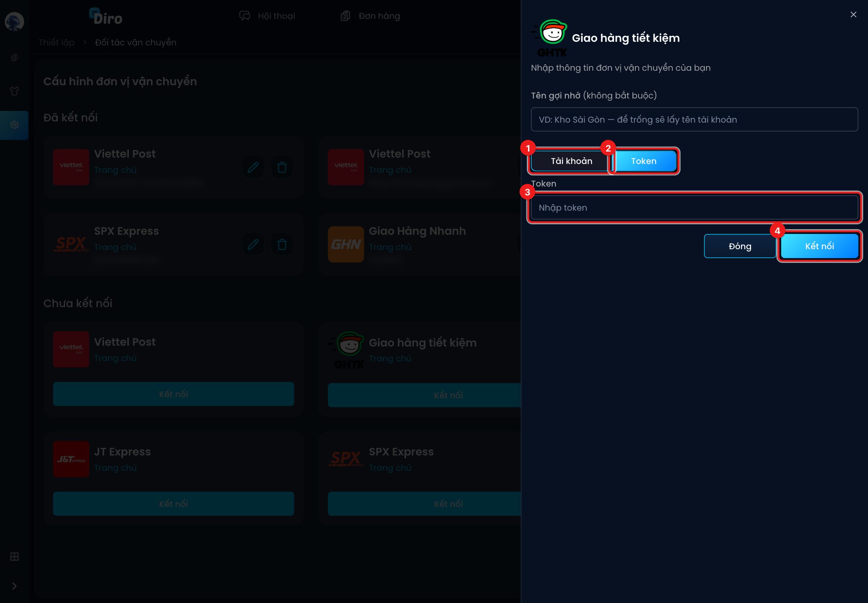Edit the first Viettel Post connection
This screenshot has height=603, width=868.
click(253, 167)
